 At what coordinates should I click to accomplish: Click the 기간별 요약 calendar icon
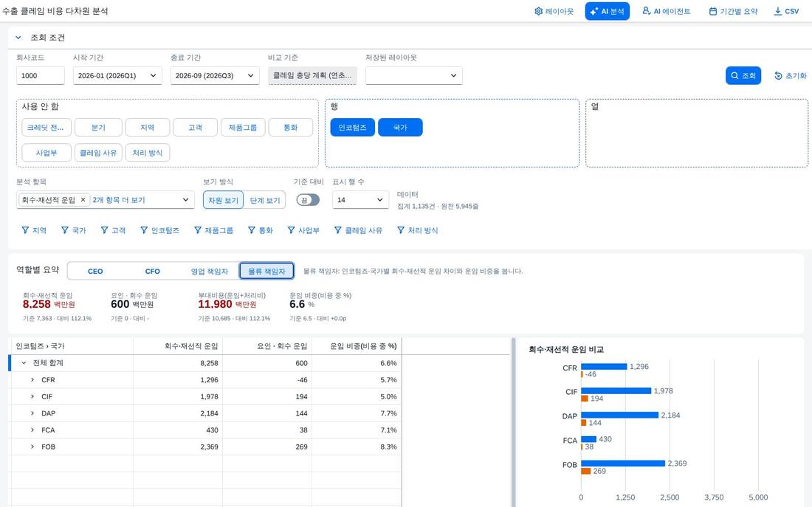713,11
